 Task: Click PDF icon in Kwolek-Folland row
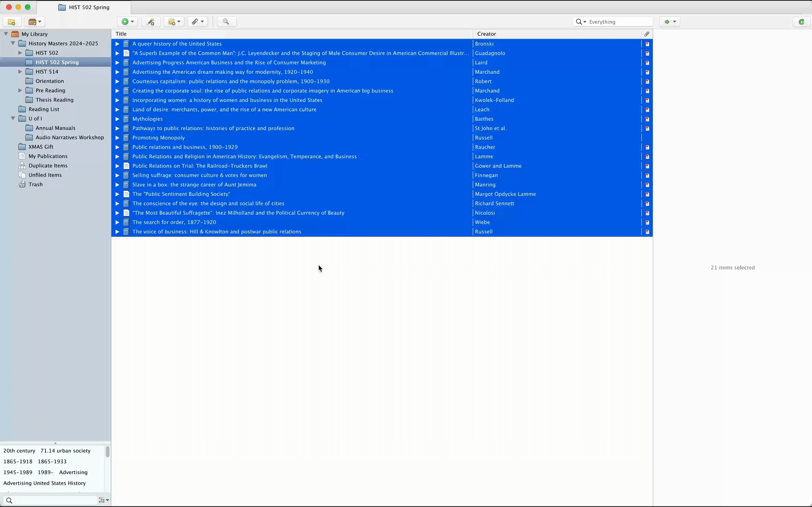tap(647, 100)
